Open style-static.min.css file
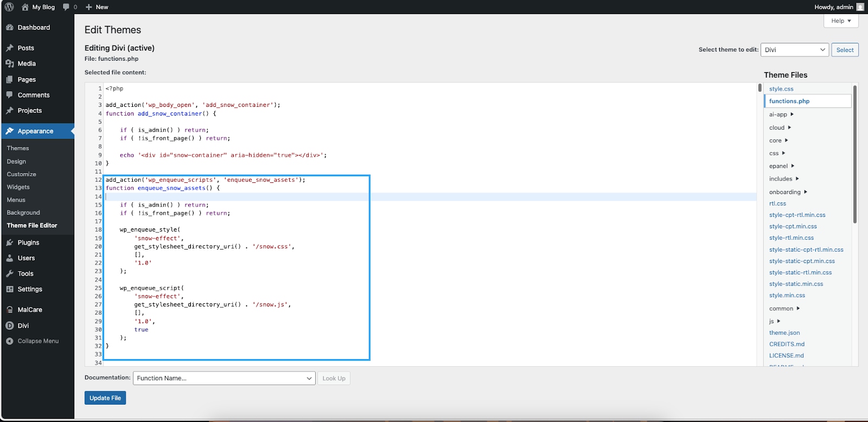The width and height of the screenshot is (868, 422). (x=796, y=284)
